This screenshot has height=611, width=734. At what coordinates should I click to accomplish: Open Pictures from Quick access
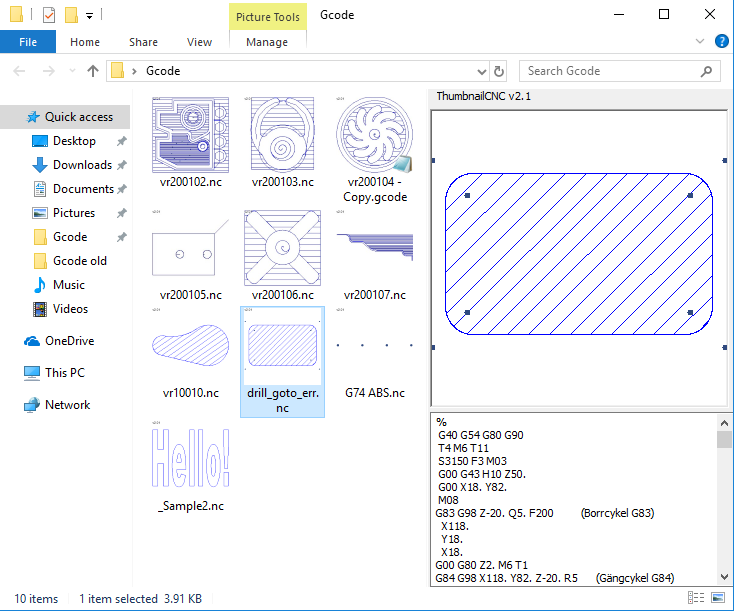[x=73, y=212]
